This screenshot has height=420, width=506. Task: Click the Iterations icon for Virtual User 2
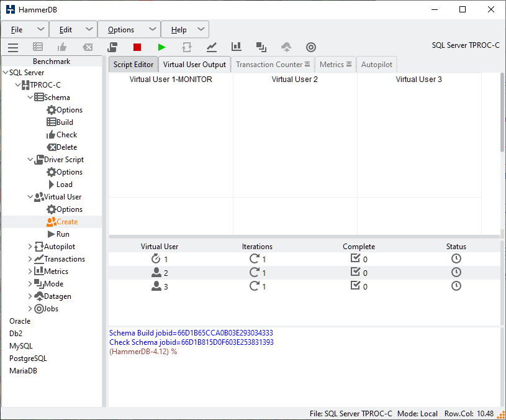click(255, 272)
